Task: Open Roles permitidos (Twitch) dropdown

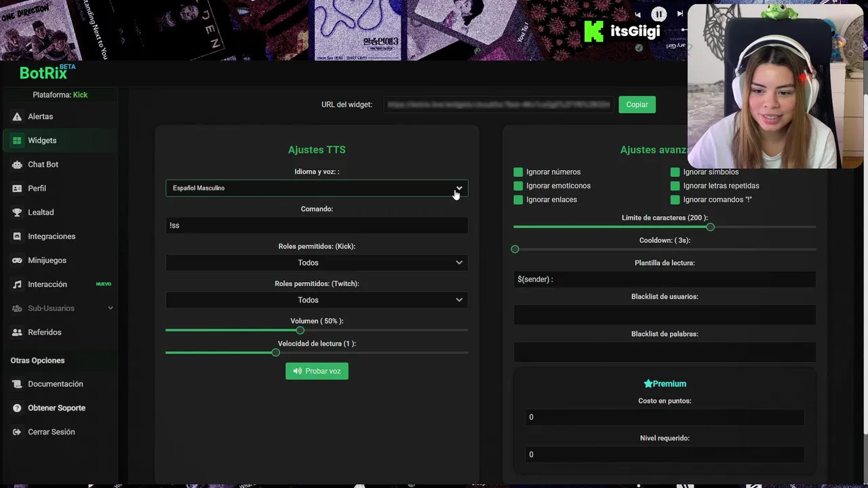Action: click(317, 300)
